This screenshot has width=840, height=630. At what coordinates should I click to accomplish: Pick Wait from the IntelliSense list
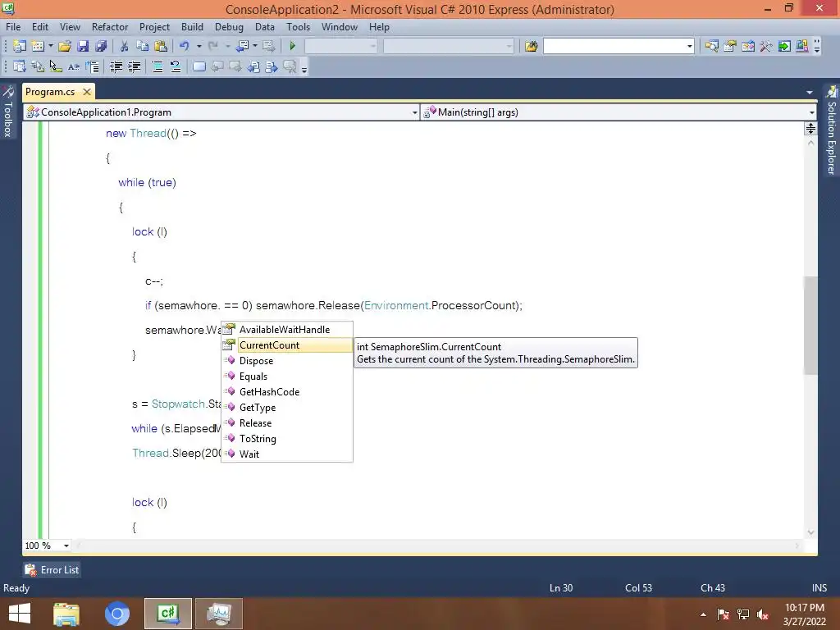coord(287,454)
